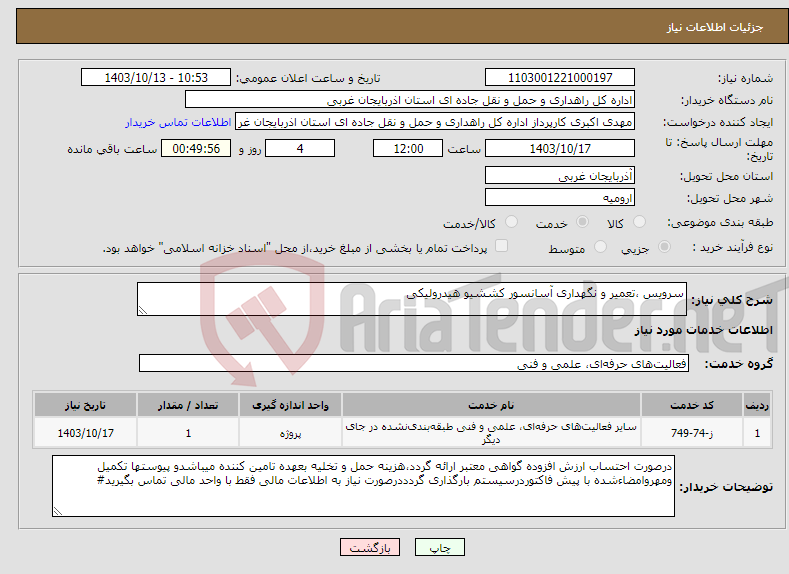Click the بازگشت back button

[x=370, y=547]
